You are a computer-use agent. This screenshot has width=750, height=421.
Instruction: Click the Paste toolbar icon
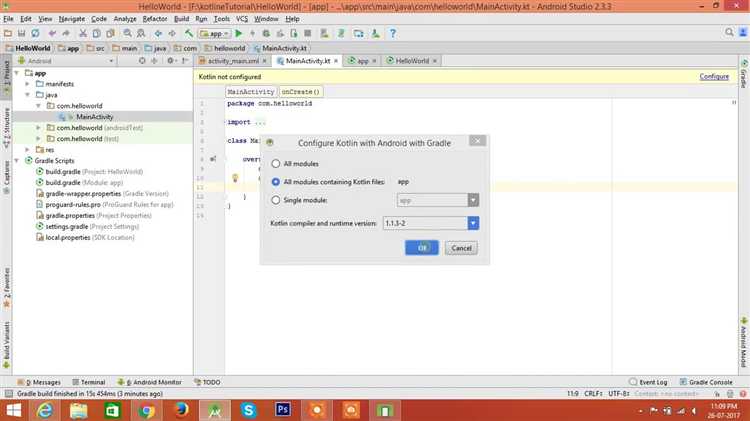(x=110, y=33)
